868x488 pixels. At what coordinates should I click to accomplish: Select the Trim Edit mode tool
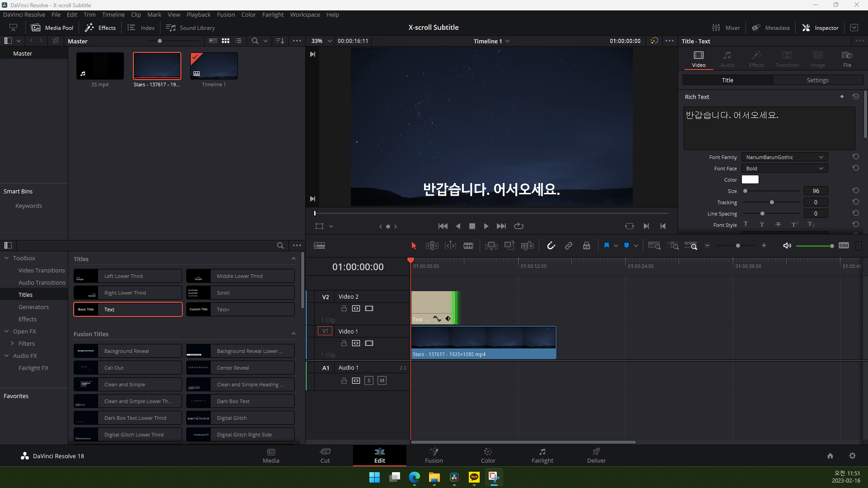(432, 245)
